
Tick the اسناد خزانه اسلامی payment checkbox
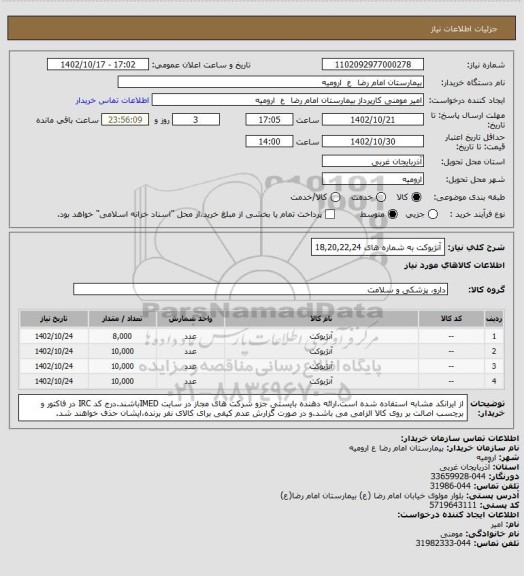click(330, 214)
